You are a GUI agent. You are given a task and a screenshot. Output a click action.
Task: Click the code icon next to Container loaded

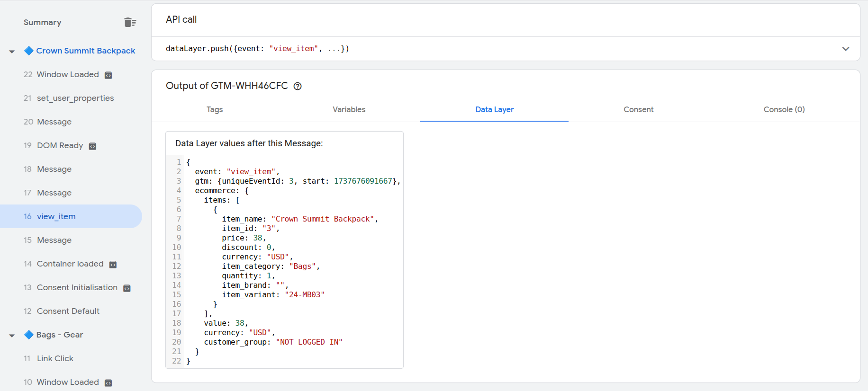click(x=113, y=265)
